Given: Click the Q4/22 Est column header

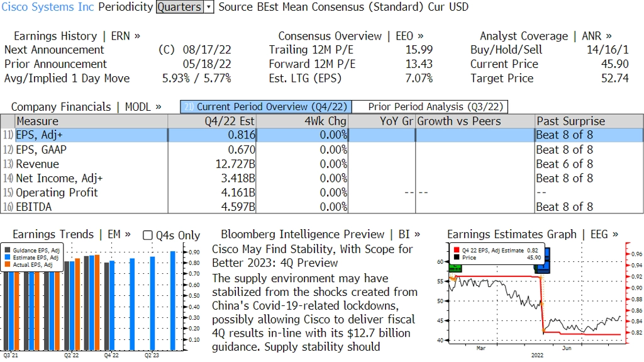Looking at the screenshot, I should click(x=211, y=122).
